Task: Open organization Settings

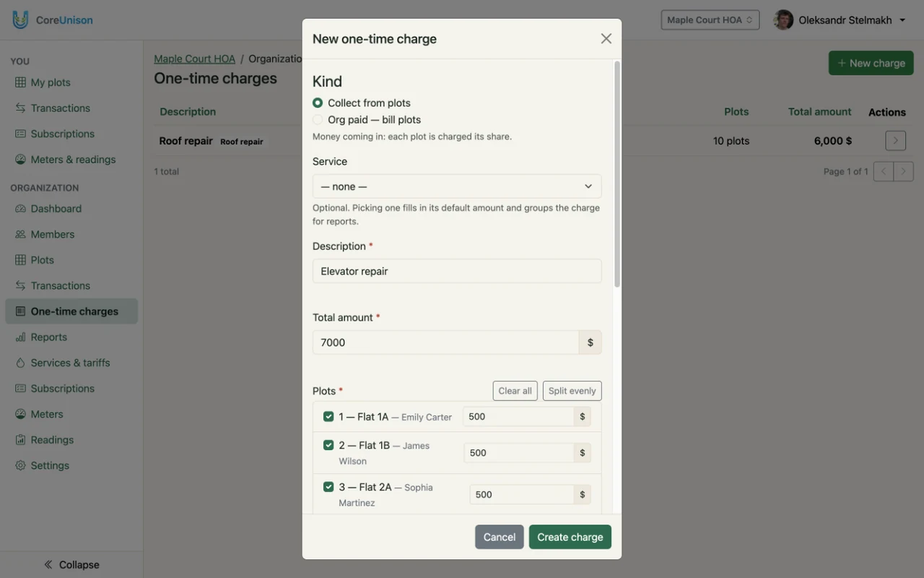Action: point(71,465)
